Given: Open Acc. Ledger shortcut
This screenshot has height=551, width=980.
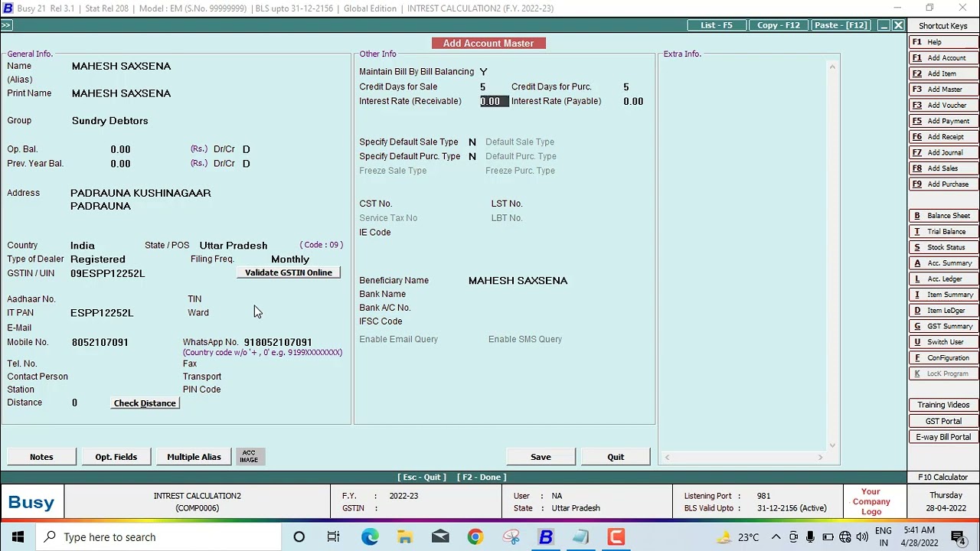Looking at the screenshot, I should (x=943, y=279).
